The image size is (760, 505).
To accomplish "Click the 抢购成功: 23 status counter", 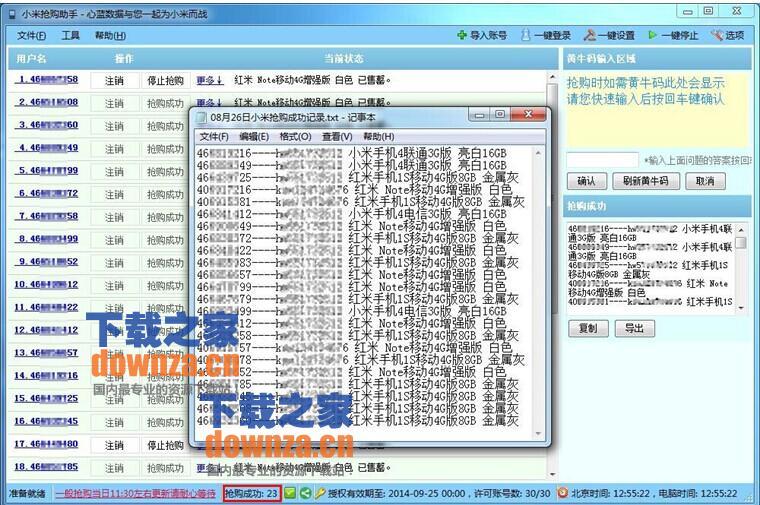I will click(x=252, y=493).
